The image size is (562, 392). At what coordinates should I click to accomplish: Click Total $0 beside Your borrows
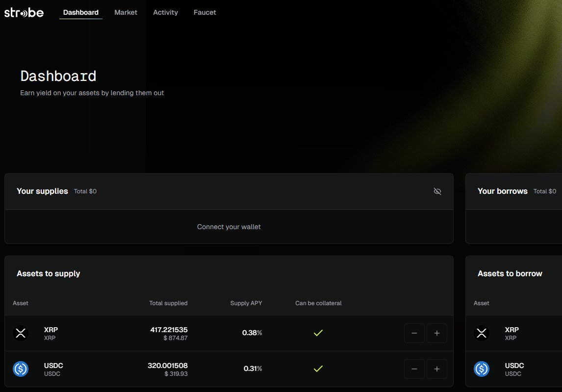pyautogui.click(x=545, y=191)
